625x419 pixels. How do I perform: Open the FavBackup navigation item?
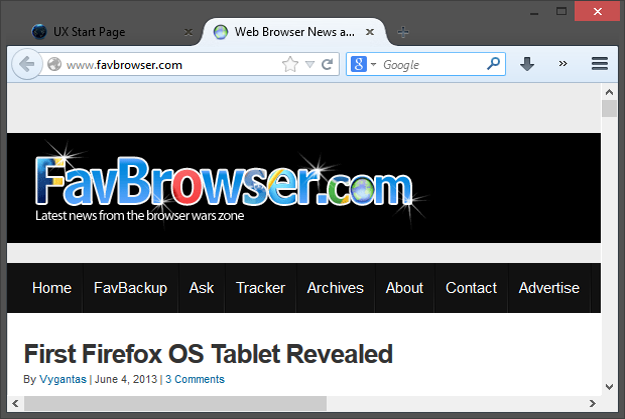pos(130,288)
